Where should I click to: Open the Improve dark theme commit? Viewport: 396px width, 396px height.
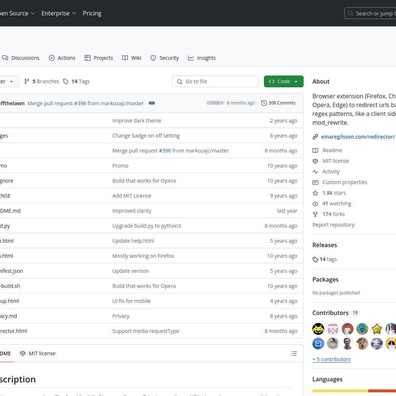(x=137, y=121)
